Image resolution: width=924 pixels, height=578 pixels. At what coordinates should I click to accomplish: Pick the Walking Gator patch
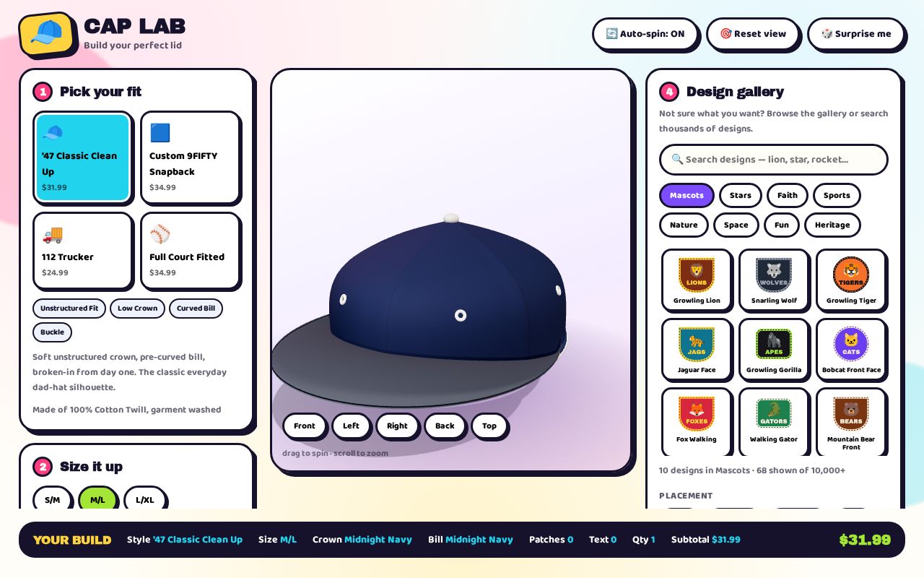pyautogui.click(x=774, y=422)
